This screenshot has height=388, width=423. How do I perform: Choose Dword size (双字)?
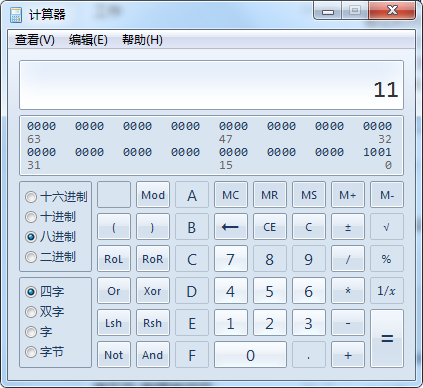pyautogui.click(x=45, y=312)
